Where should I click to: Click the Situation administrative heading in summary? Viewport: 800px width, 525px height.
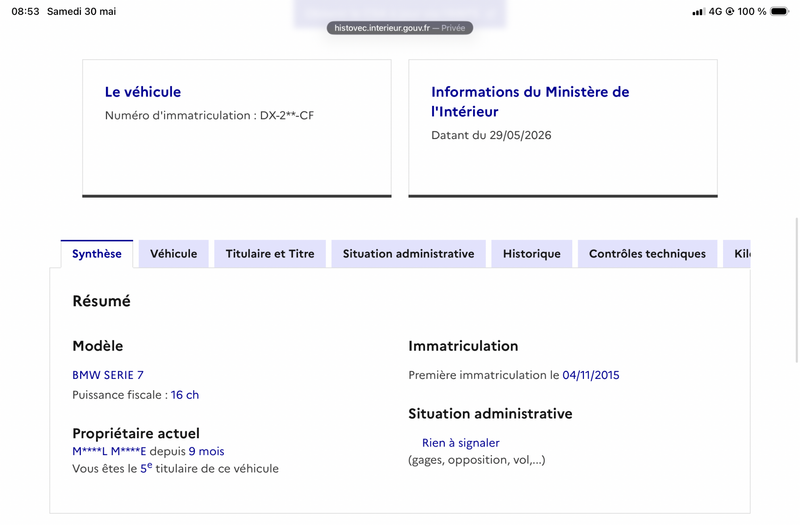tap(490, 414)
